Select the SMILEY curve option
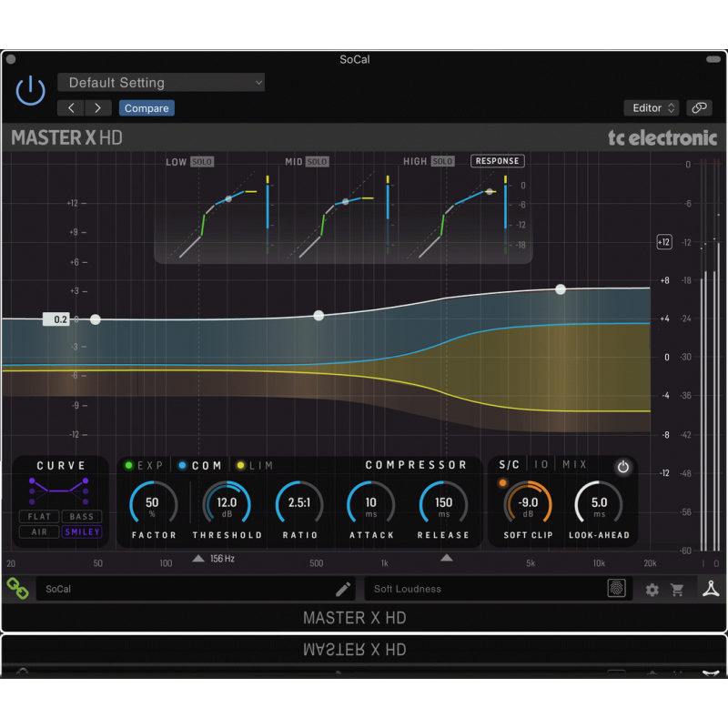728x728 pixels. coord(82,531)
